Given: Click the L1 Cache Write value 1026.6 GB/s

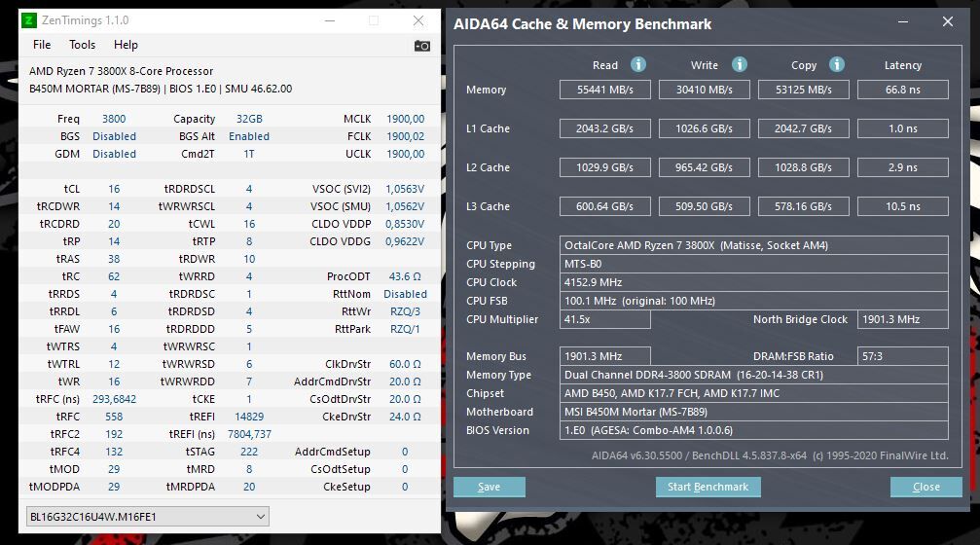Looking at the screenshot, I should coord(705,128).
